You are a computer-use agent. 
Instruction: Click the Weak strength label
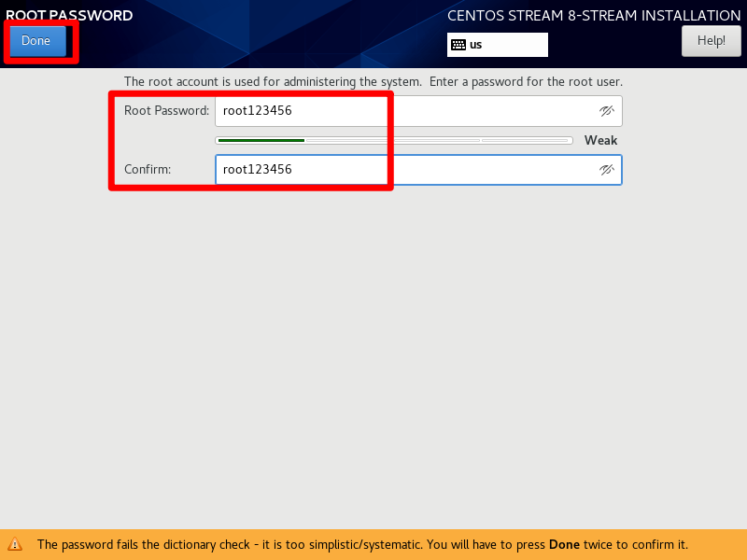coord(600,141)
